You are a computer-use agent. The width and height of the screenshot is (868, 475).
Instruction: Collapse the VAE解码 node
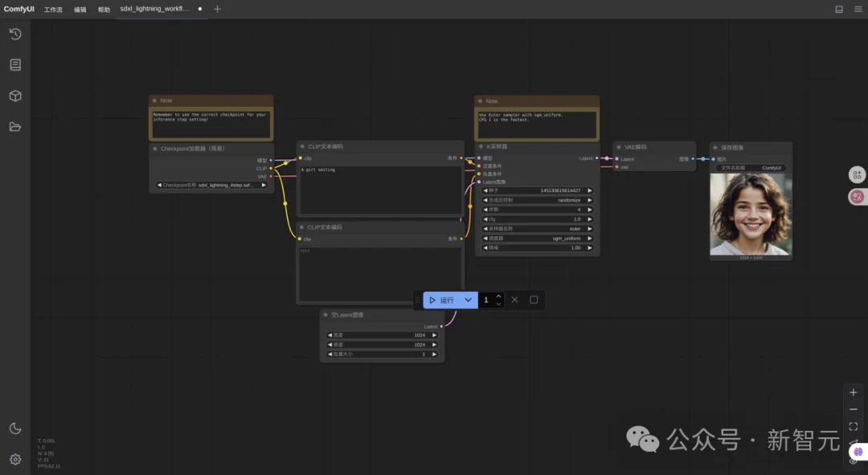pos(619,147)
